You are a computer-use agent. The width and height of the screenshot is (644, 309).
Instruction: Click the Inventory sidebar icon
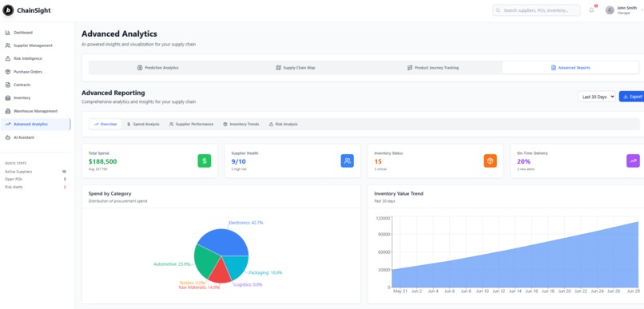click(8, 98)
